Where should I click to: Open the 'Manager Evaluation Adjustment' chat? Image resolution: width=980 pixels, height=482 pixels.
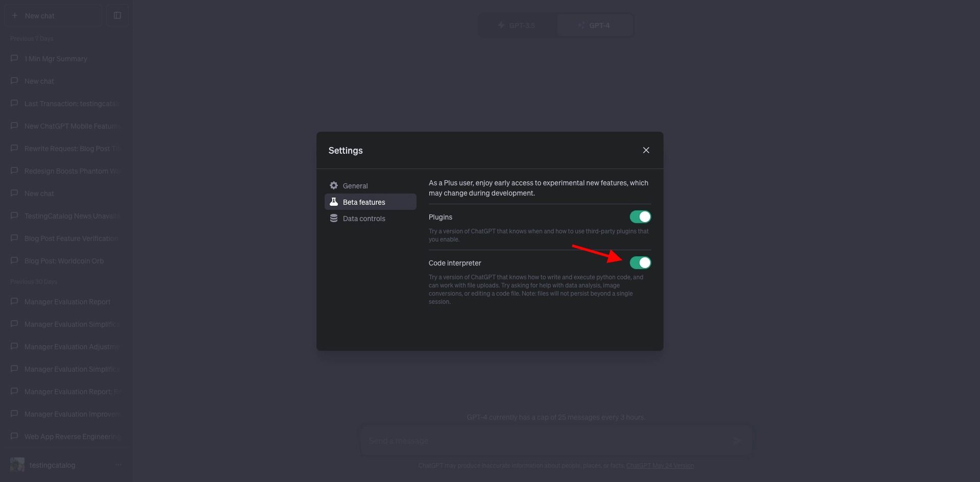[66, 347]
